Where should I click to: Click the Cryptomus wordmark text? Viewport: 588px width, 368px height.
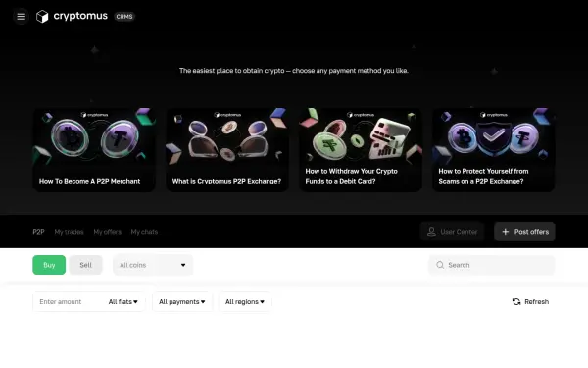tap(80, 16)
